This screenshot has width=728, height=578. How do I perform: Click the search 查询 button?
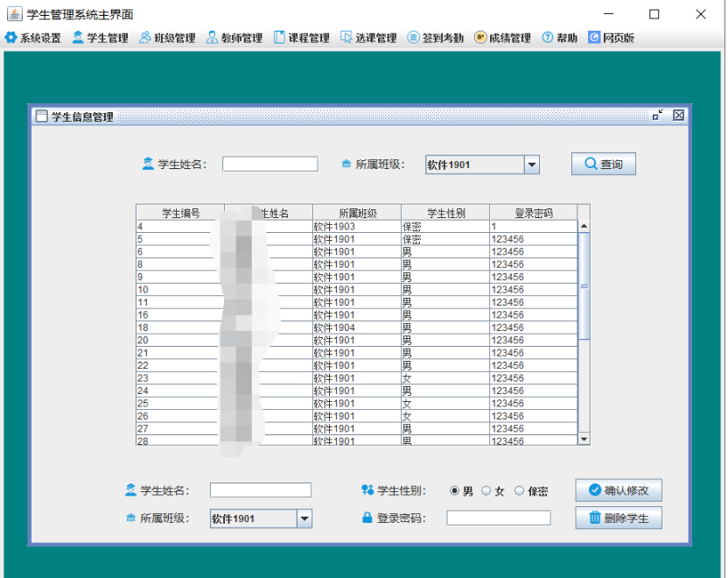[603, 164]
